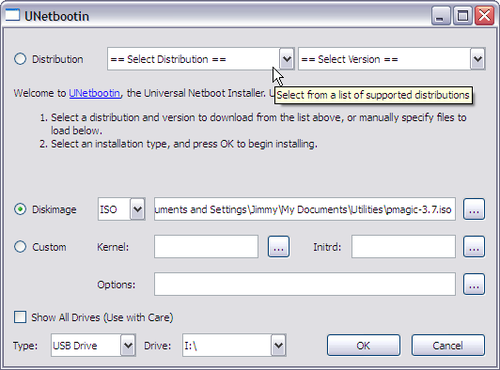Browse for Options file button

point(474,285)
